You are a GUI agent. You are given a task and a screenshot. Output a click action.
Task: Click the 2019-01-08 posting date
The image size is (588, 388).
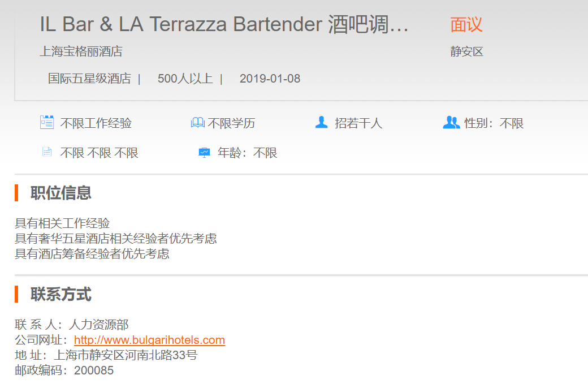point(270,79)
